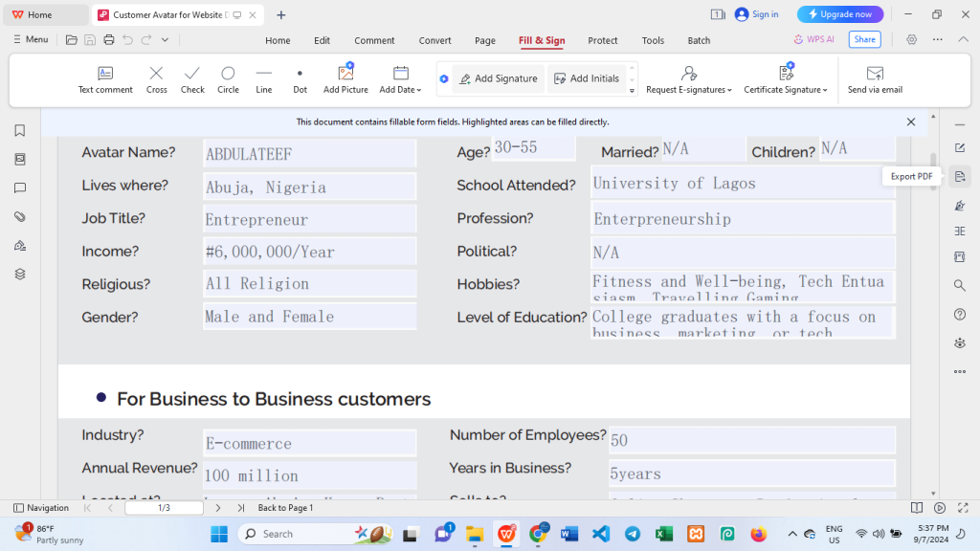This screenshot has height=551, width=980.
Task: Open the Attachments paperclip panel
Action: pos(20,217)
